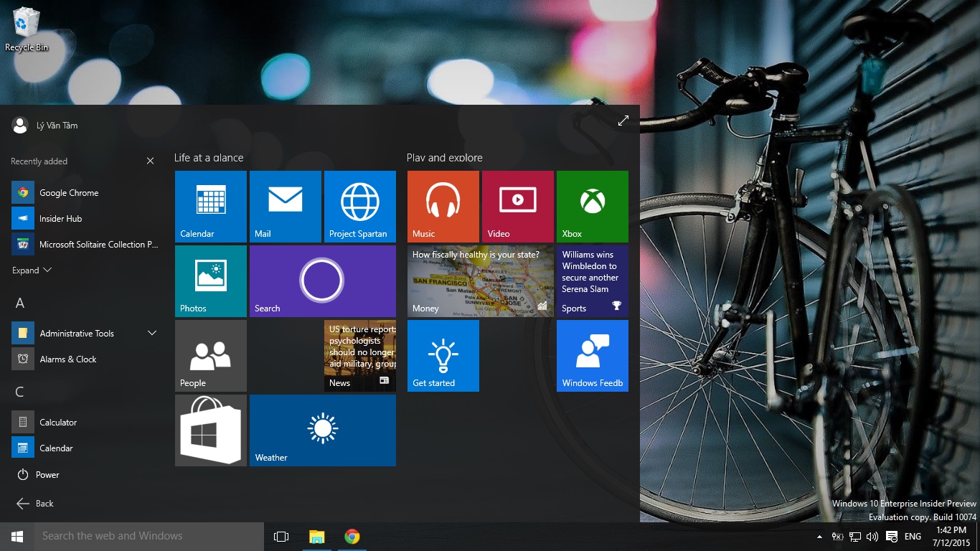Launch Google Chrome from Recently added
This screenshot has height=551, width=980.
point(85,192)
